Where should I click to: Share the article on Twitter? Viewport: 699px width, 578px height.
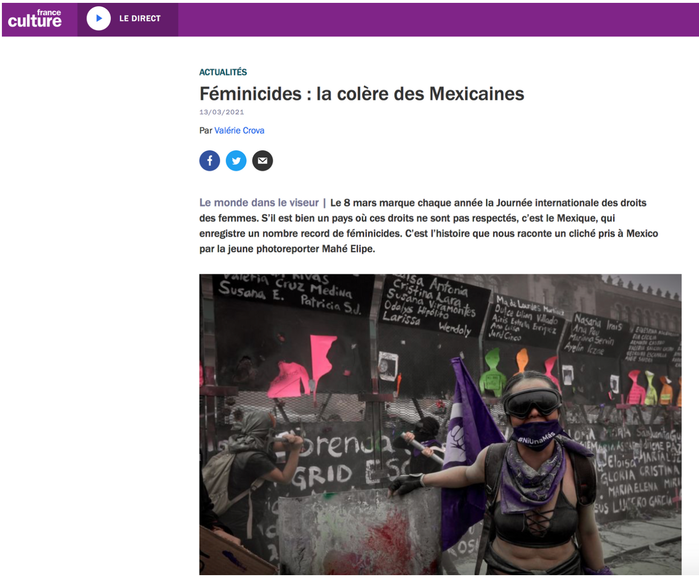236,161
